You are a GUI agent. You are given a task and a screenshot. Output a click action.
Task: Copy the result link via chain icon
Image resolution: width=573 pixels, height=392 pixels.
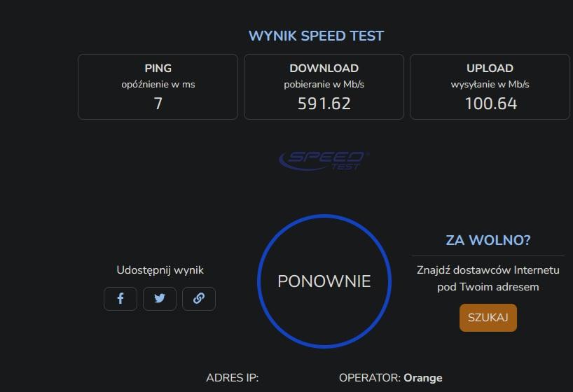coord(199,299)
